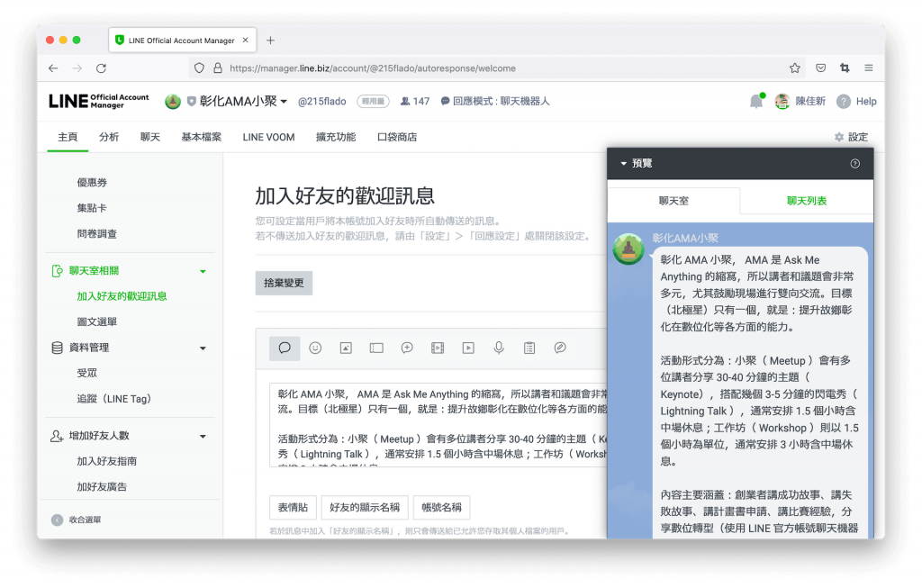Bookmark this page with star icon
This screenshot has width=922, height=588.
pos(795,68)
